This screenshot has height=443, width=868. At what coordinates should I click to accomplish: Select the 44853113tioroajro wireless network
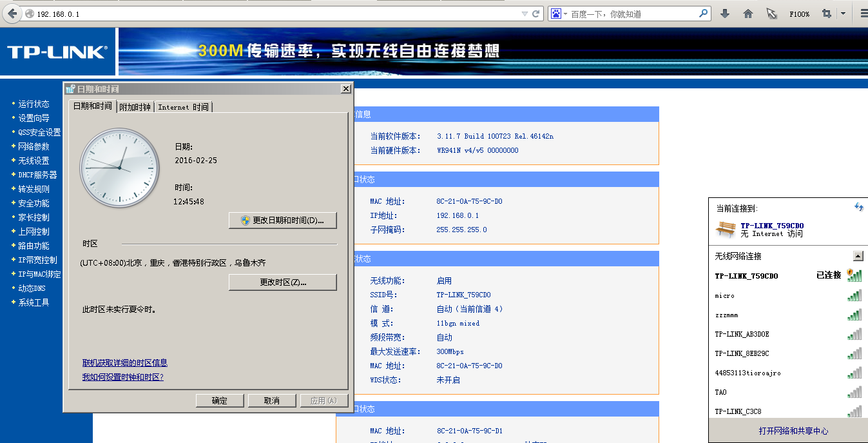click(788, 373)
